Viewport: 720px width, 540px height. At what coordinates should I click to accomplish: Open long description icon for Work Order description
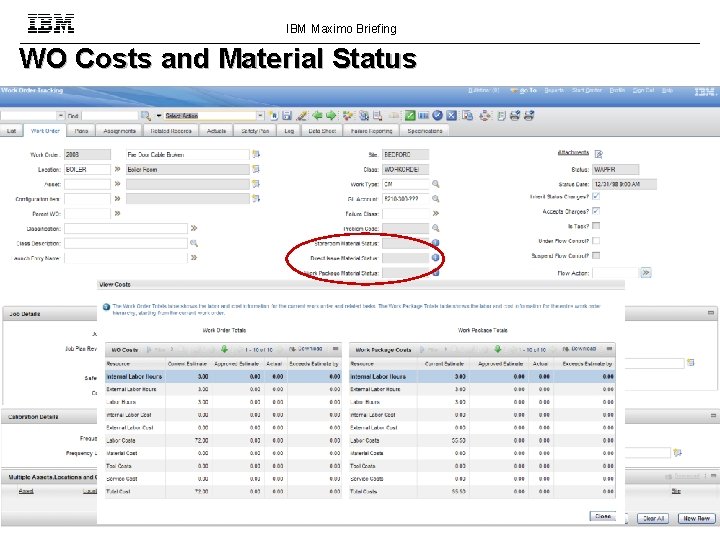256,154
